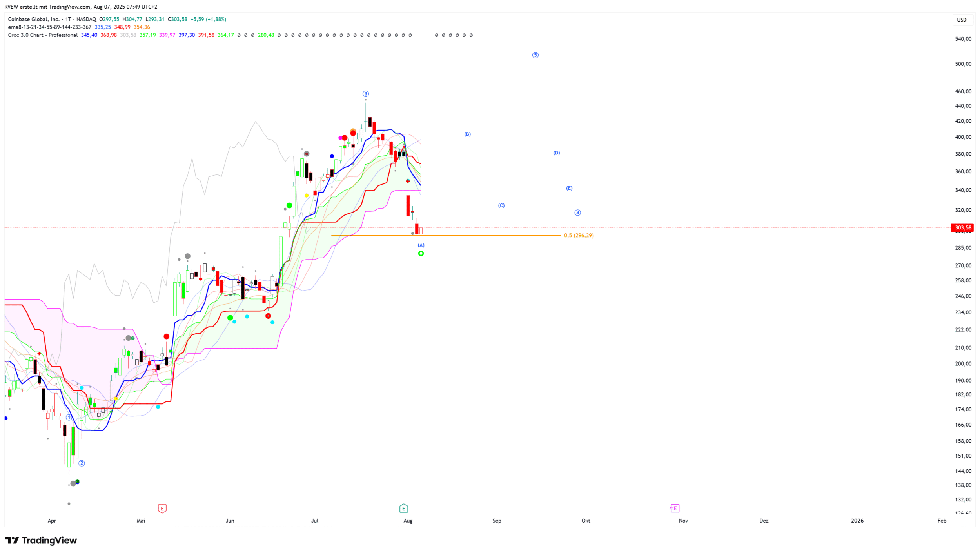Click the red earnings E marker in May
The image size is (980, 554).
[162, 509]
